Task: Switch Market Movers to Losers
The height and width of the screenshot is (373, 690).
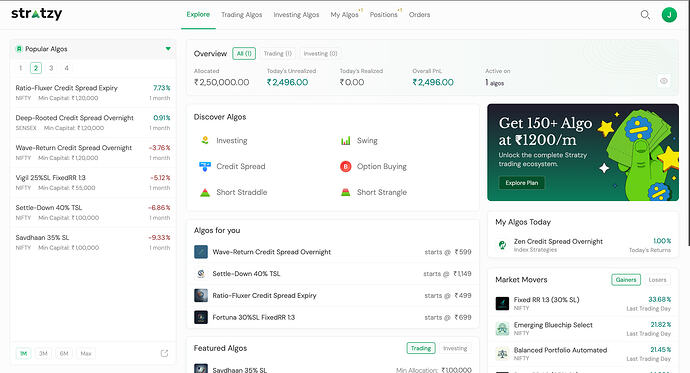Action: point(657,280)
